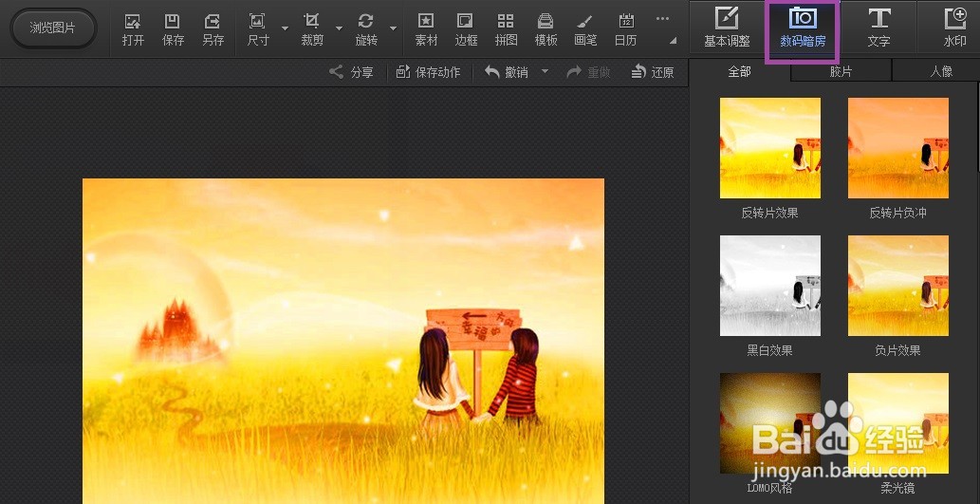Image resolution: width=980 pixels, height=504 pixels.
Task: Apply the 反转片负冲 filter thumbnail
Action: [x=898, y=148]
